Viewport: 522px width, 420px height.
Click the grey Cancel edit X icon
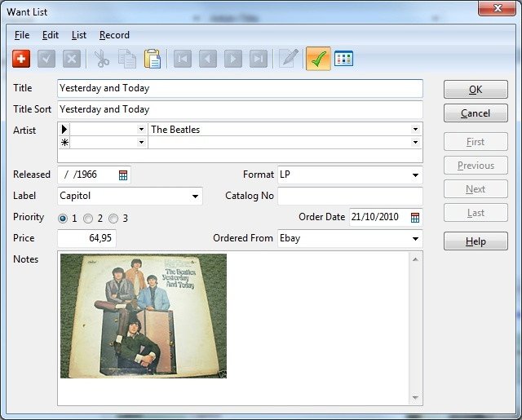[72, 59]
